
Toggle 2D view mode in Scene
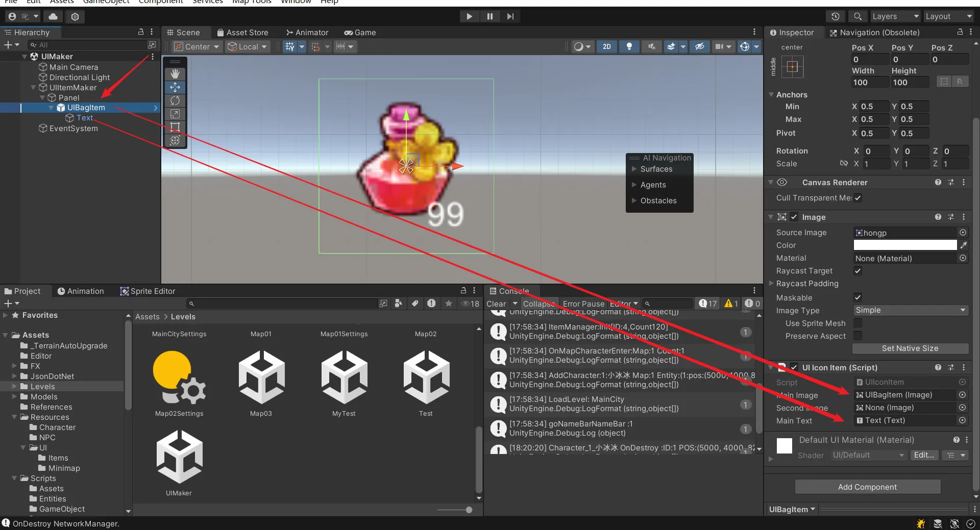point(606,46)
